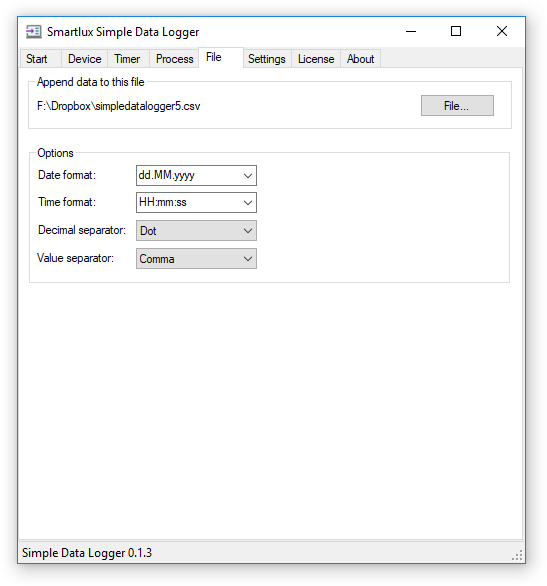Show the About tab
This screenshot has width=547, height=586.
tap(361, 59)
